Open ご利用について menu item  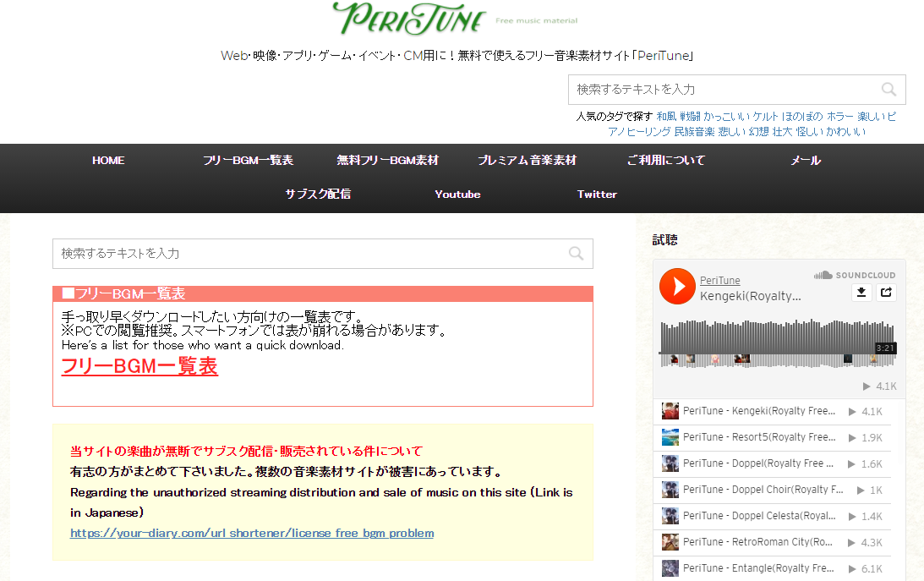666,161
